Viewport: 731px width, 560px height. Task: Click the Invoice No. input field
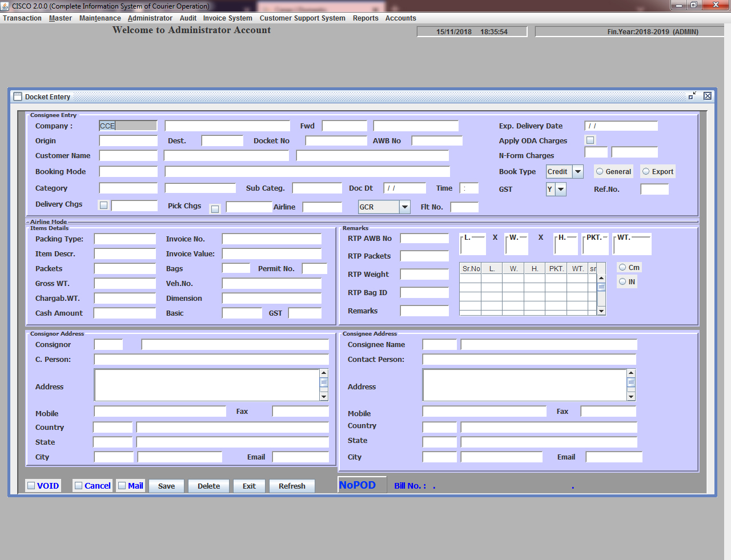coord(272,239)
